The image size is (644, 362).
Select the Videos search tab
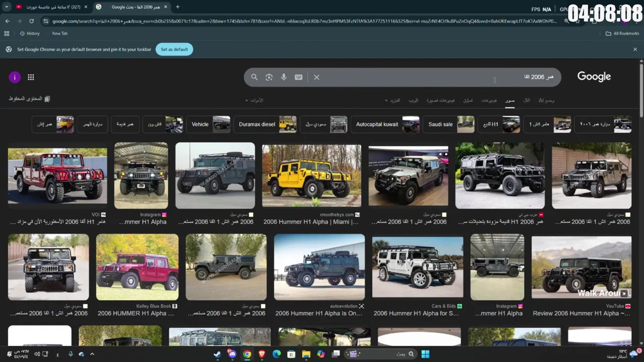tap(489, 100)
